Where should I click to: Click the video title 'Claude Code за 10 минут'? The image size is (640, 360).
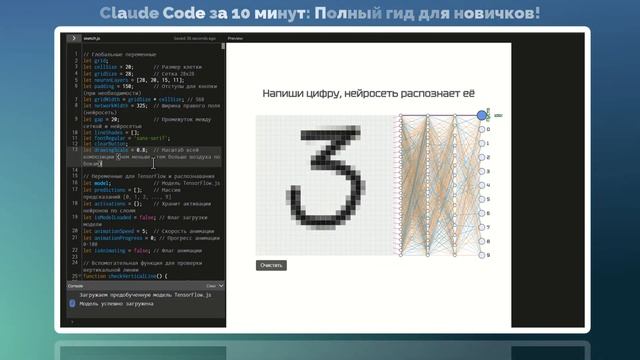coord(202,13)
